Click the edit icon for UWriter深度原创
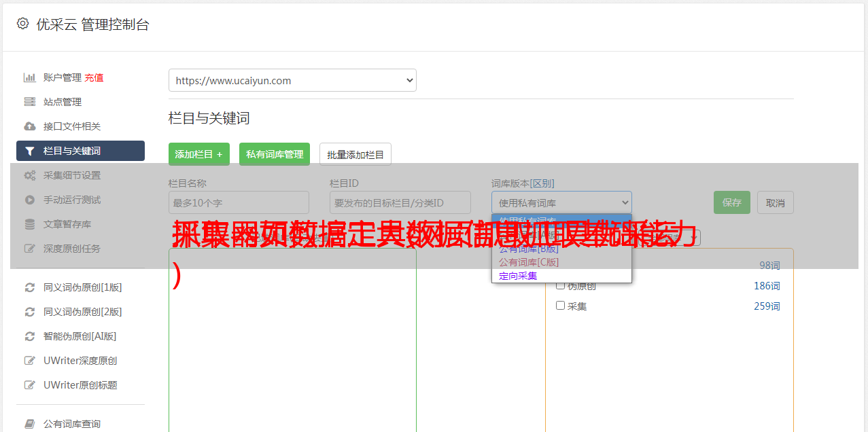This screenshot has height=432, width=868. click(29, 361)
